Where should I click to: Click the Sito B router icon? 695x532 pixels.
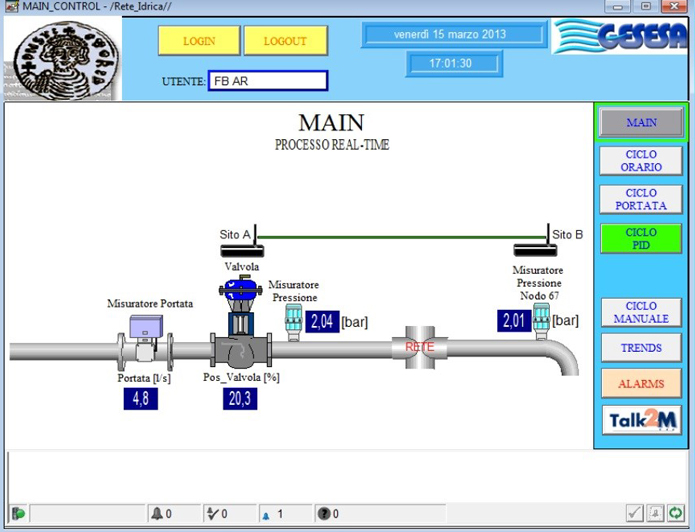535,249
